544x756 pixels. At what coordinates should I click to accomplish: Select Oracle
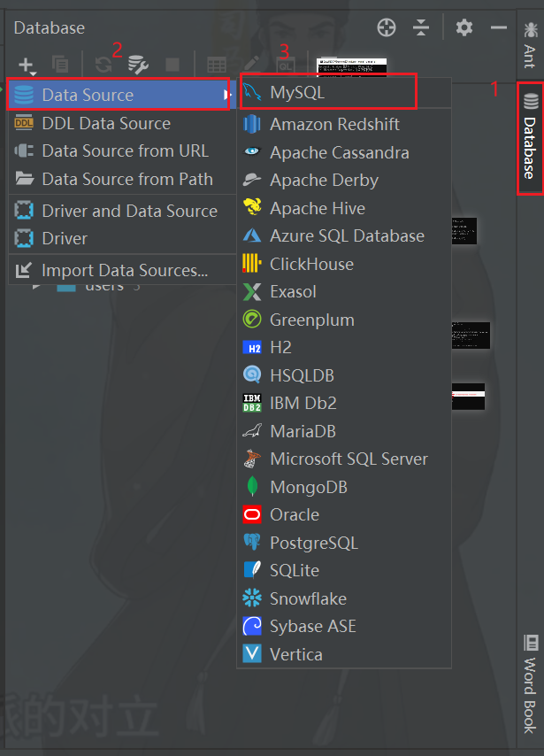pyautogui.click(x=344, y=515)
